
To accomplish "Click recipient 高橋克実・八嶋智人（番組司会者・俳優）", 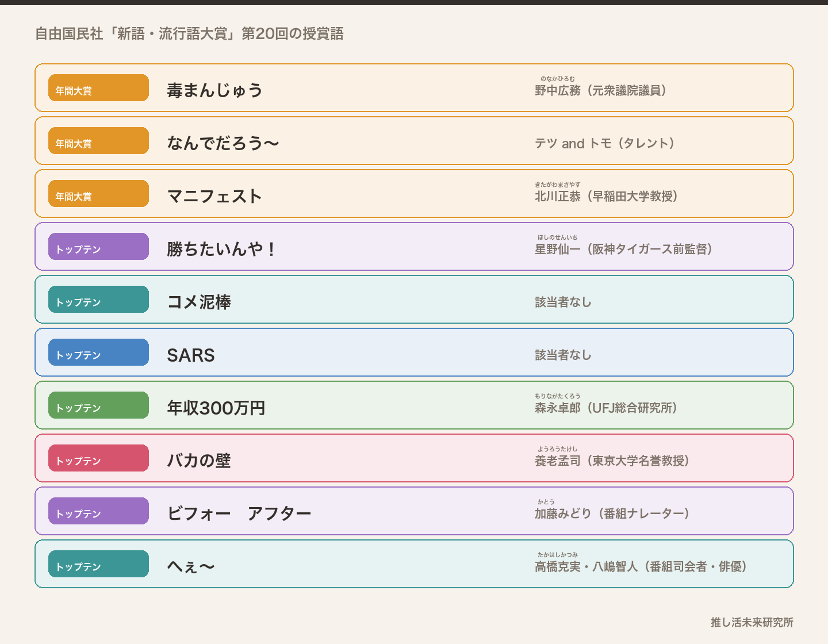I will point(641,566).
